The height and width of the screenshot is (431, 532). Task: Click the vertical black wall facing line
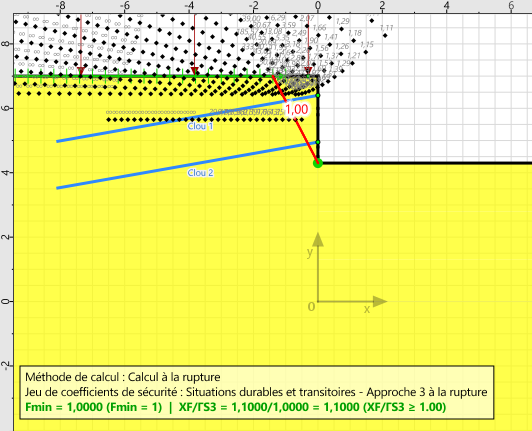(x=318, y=119)
